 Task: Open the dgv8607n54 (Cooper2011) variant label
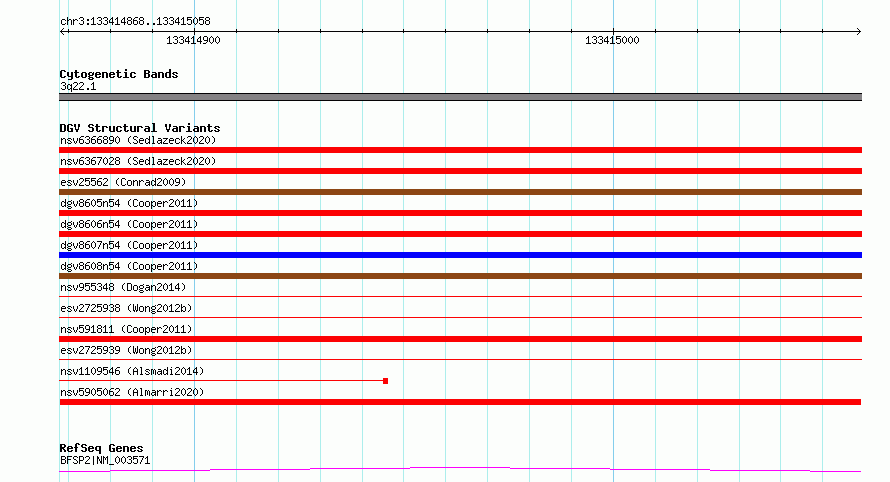pos(129,245)
